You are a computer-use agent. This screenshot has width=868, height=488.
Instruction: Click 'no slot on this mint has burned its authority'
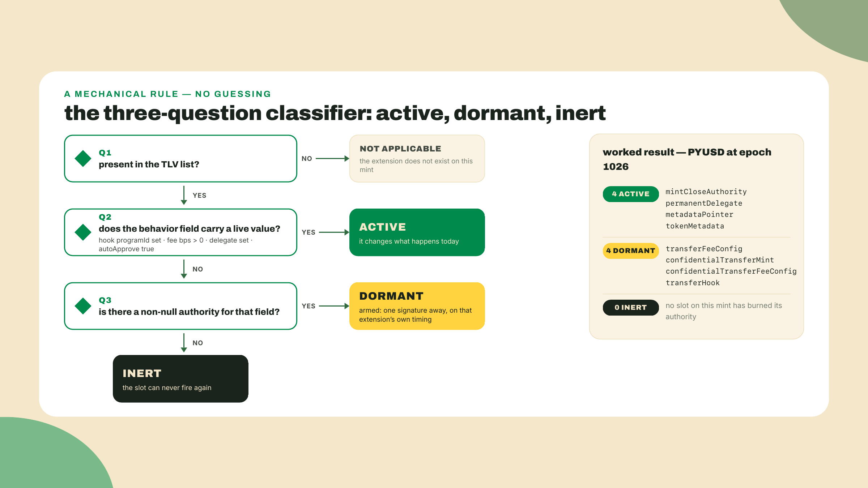tap(724, 311)
